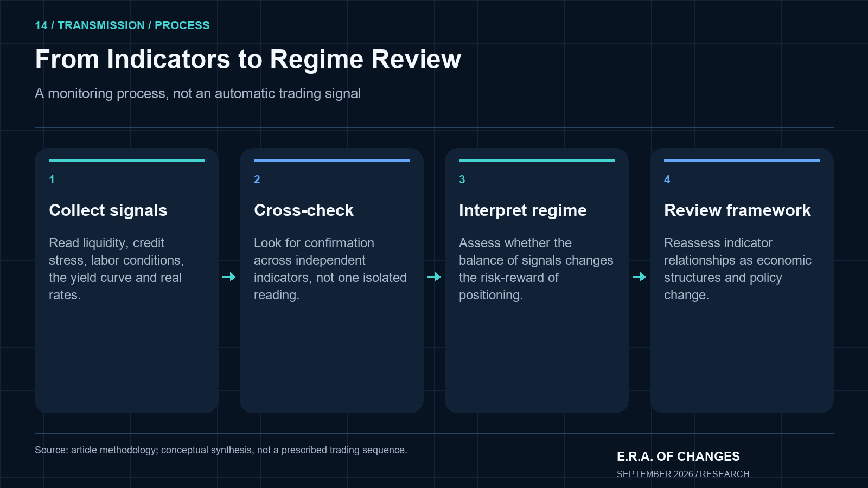Click the 'Interpret regime' card heading
This screenshot has width=868, height=488.
click(x=523, y=210)
